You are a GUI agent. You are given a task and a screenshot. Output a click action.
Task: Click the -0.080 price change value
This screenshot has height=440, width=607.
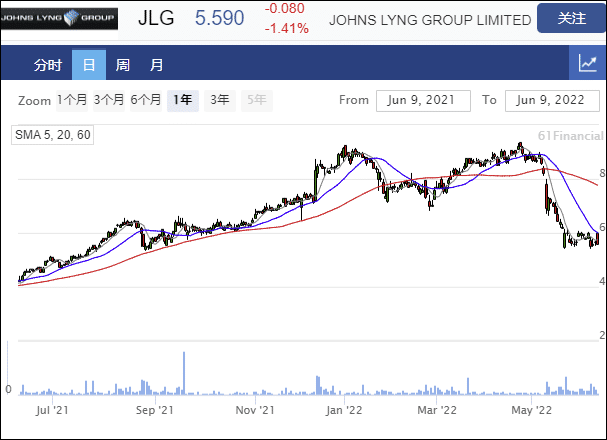285,8
